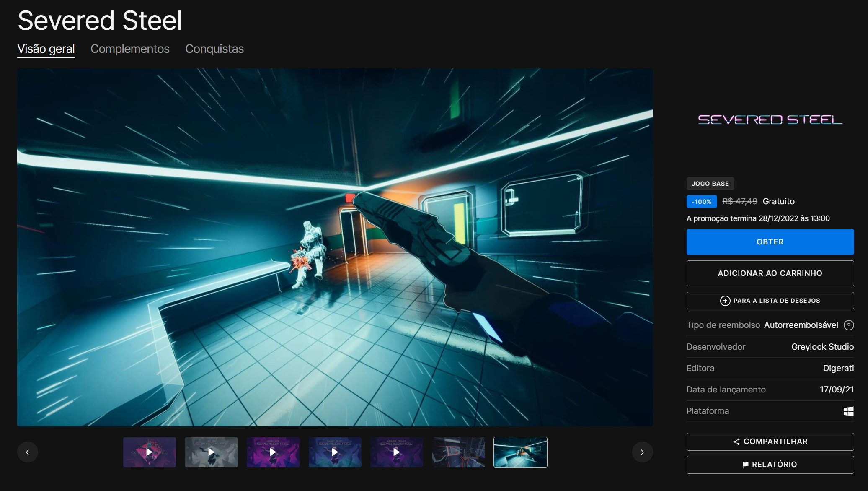Play the first trailer video thumbnail
This screenshot has width=868, height=491.
click(150, 452)
